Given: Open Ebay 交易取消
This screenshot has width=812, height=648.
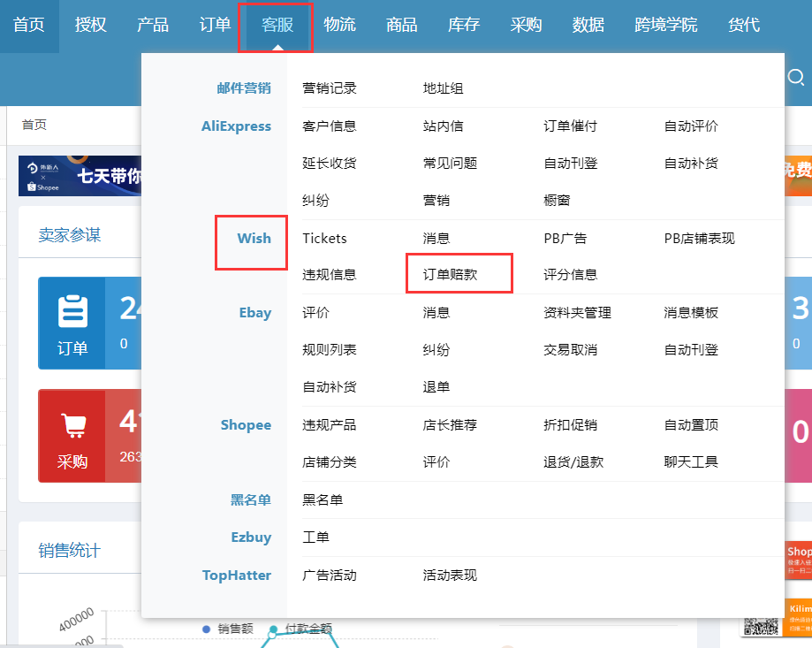Looking at the screenshot, I should tap(571, 350).
